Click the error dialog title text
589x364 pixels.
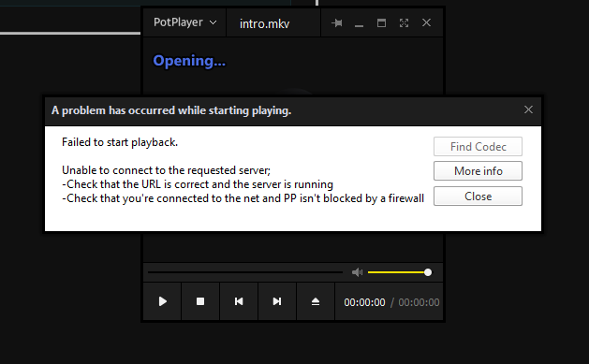click(171, 110)
